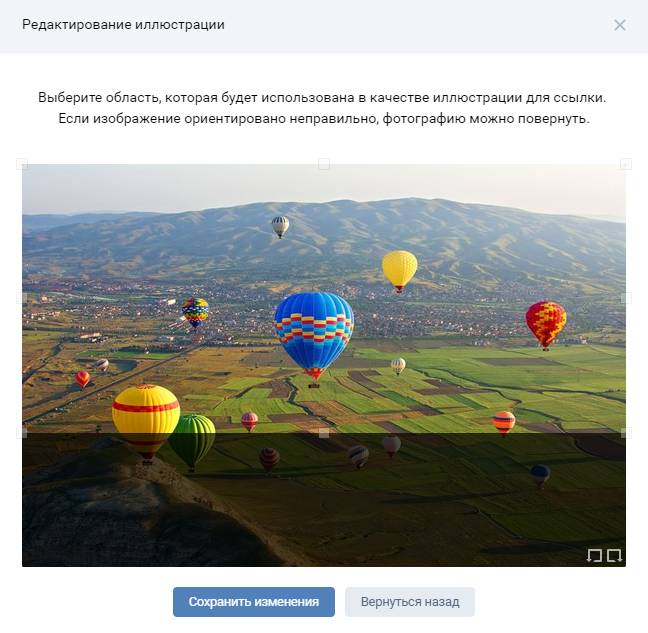Click the dimmed area below the crop selection
The image size is (648, 633).
tap(324, 500)
